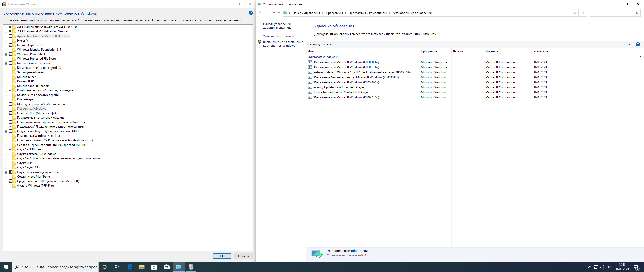Click the taskbar clock and date
644x272 pixels.
(x=622, y=267)
